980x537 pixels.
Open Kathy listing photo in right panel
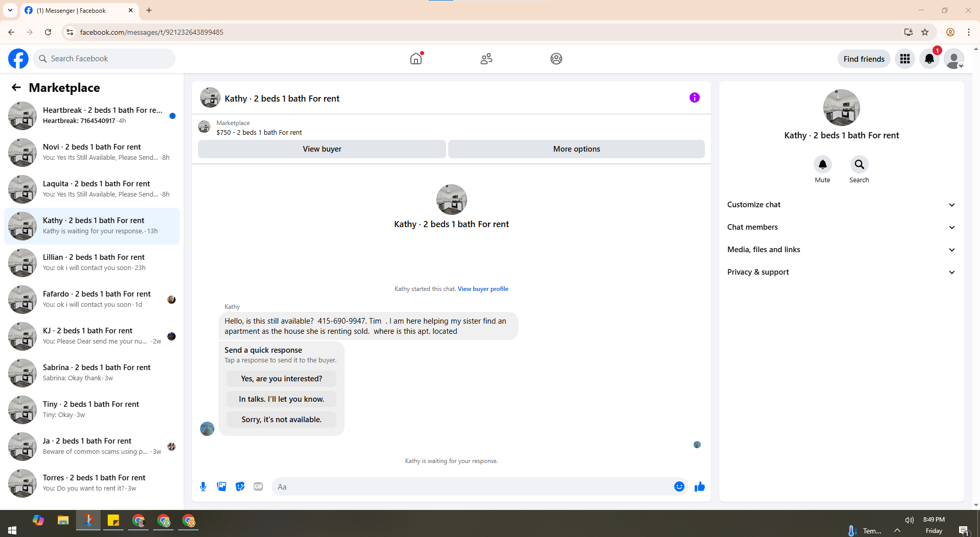pyautogui.click(x=841, y=108)
